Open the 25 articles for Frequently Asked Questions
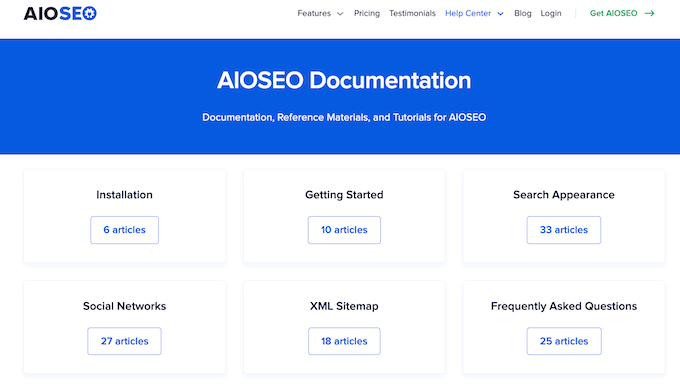This screenshot has height=384, width=680. pos(564,341)
